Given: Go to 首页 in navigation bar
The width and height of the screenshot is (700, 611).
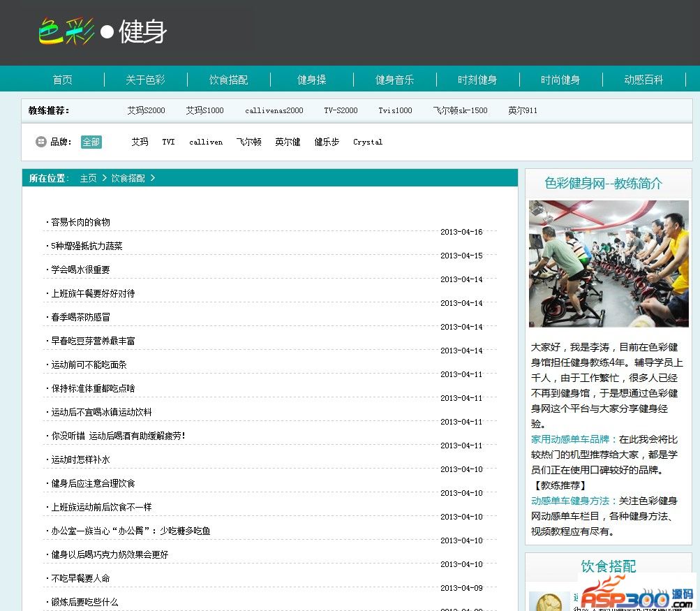Looking at the screenshot, I should (62, 80).
